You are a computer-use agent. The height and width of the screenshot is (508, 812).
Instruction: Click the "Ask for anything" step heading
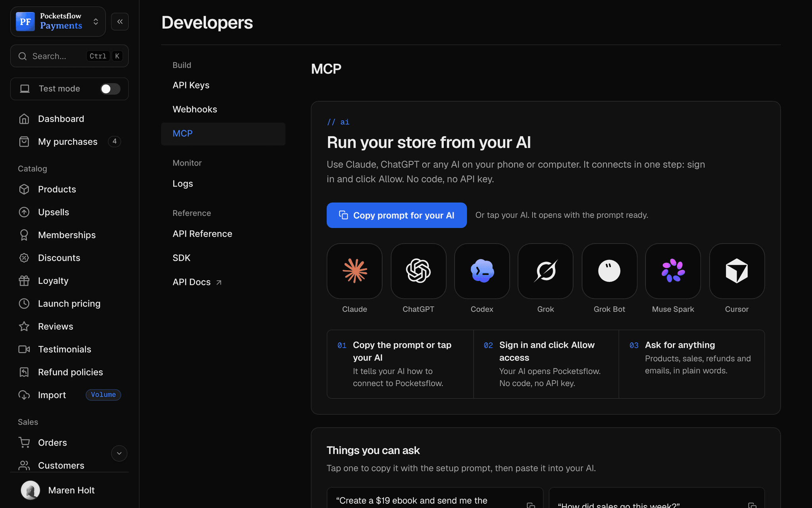(680, 345)
